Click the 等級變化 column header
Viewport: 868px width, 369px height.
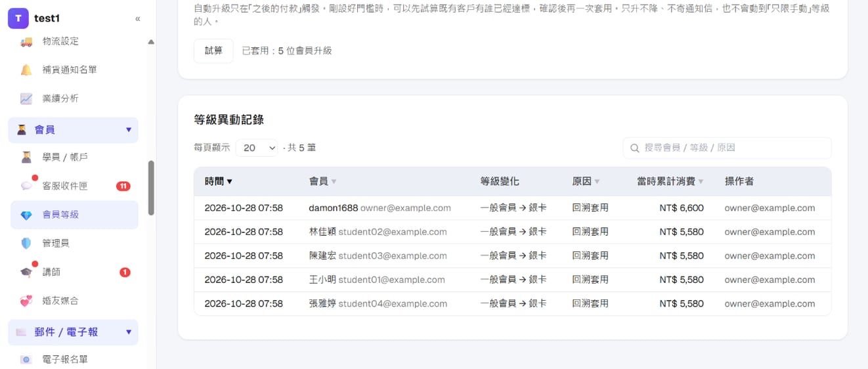(x=500, y=181)
